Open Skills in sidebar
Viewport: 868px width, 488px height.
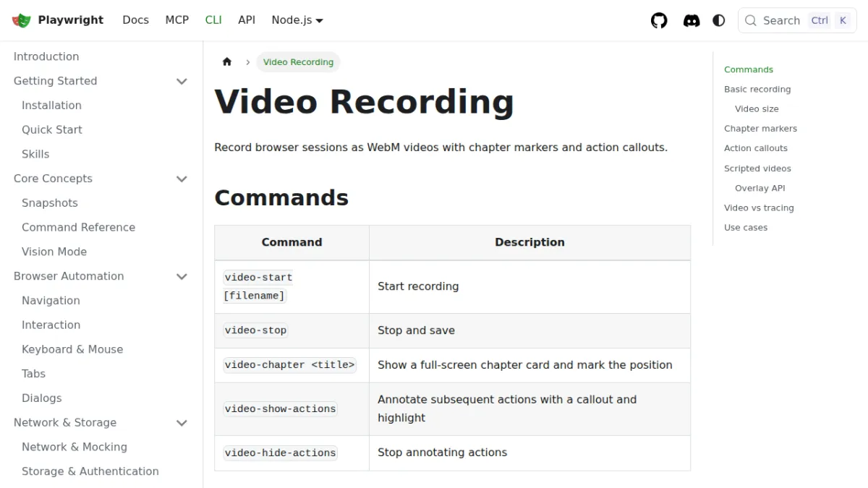point(35,154)
